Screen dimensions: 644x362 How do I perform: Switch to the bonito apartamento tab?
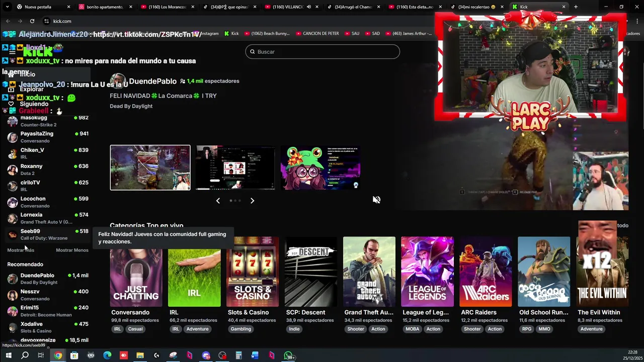coord(105,7)
